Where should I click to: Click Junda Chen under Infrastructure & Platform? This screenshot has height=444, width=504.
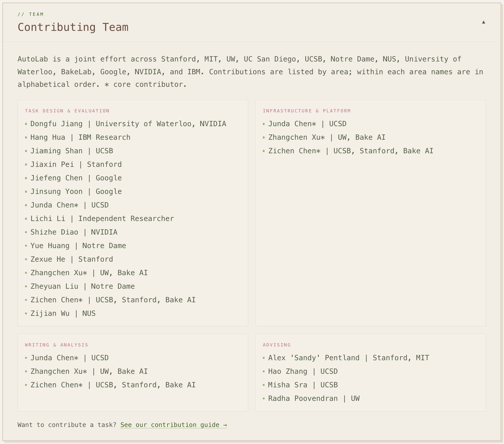[x=307, y=124]
